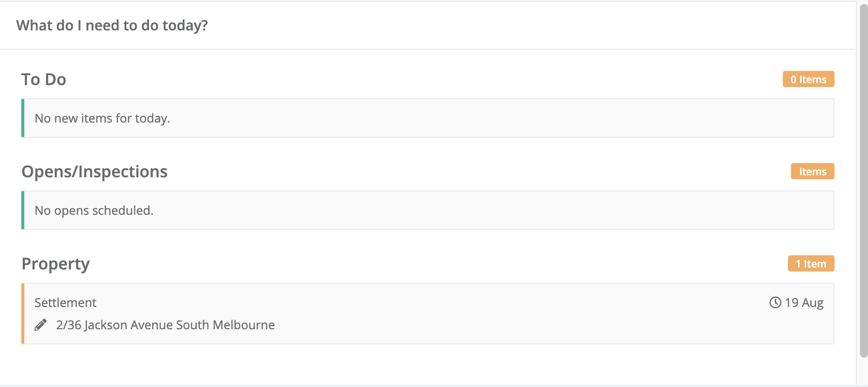Click the Property section heading
The height and width of the screenshot is (387, 868).
[x=56, y=264]
